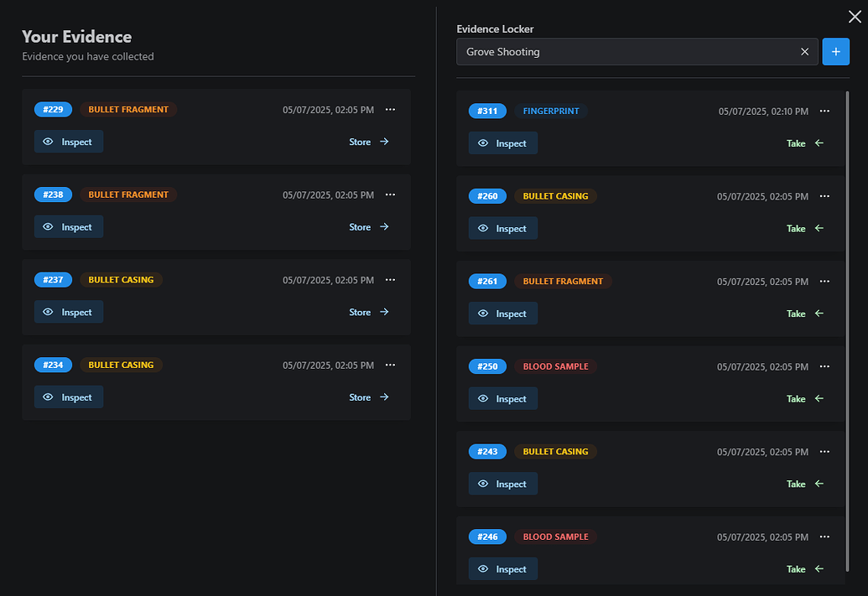Click the blue plus icon beside the locker search
Image resolution: width=868 pixels, height=596 pixels.
click(x=835, y=51)
